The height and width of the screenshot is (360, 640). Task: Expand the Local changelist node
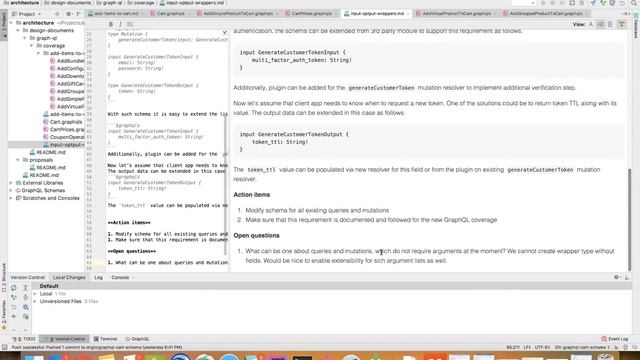pyautogui.click(x=35, y=294)
